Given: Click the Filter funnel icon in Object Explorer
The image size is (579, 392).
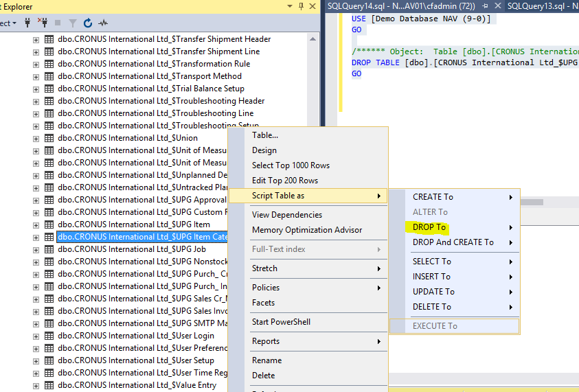Looking at the screenshot, I should (x=73, y=23).
